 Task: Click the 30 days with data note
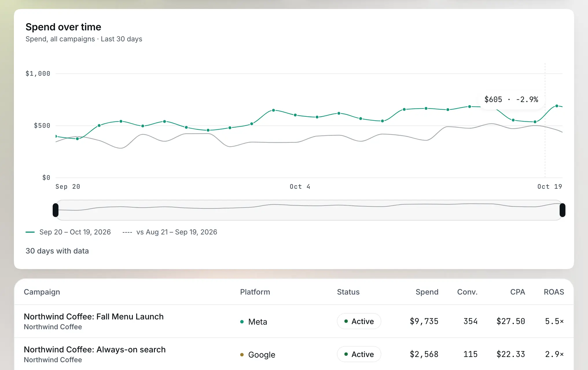[x=57, y=251]
